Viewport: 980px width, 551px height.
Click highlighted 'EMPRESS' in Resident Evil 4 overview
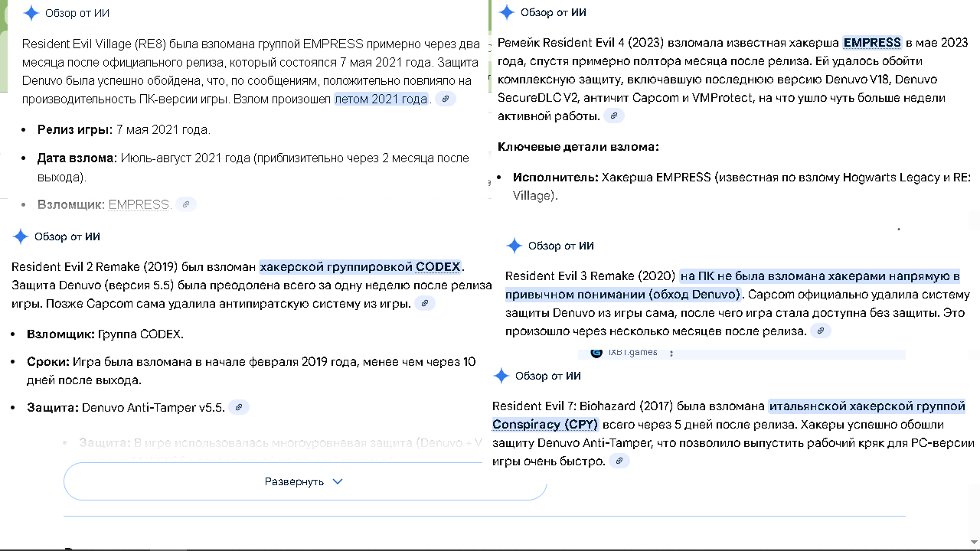click(871, 43)
